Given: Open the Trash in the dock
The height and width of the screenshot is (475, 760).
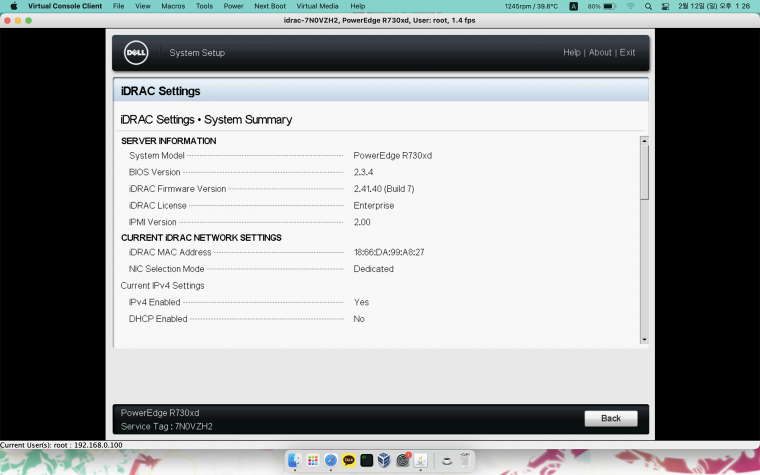Looking at the screenshot, I should click(x=465, y=460).
